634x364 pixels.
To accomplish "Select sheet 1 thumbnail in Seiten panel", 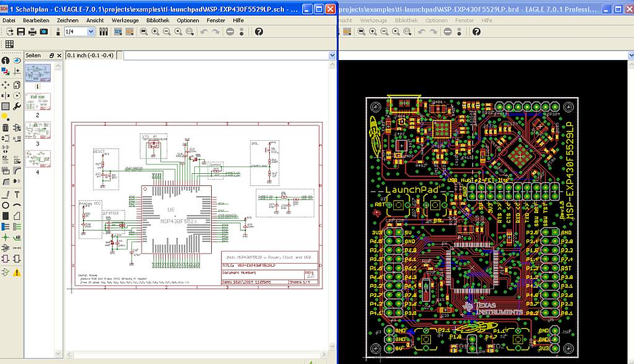I will (x=38, y=73).
